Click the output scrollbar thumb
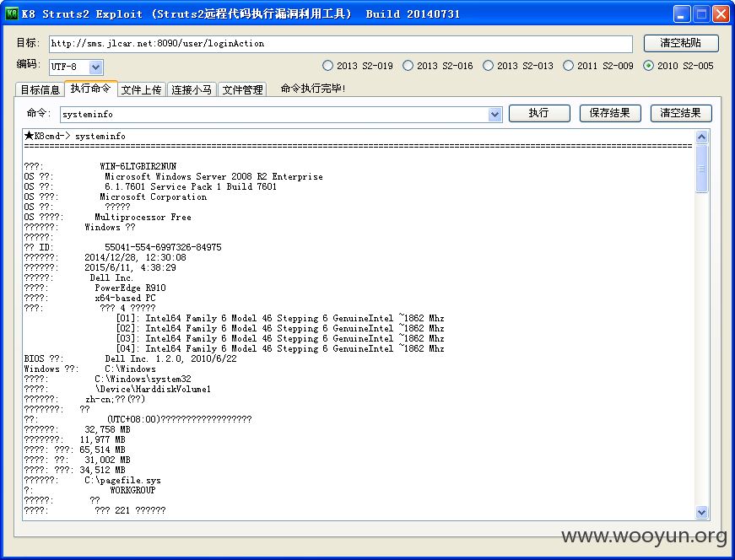The image size is (735, 560). (702, 169)
